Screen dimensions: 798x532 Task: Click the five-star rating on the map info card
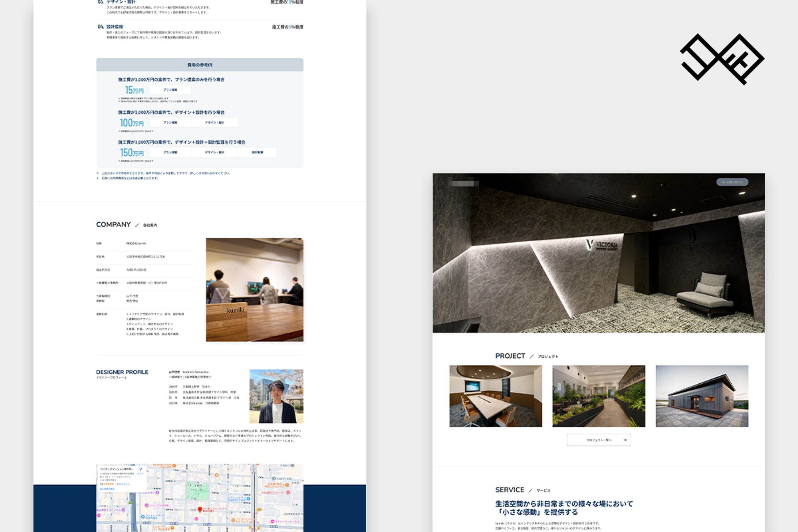pos(110,484)
